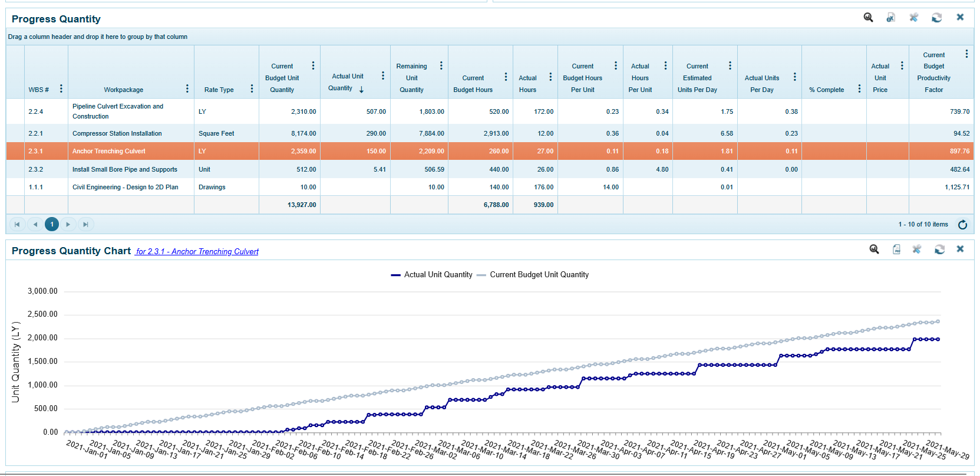
Task: Open the % Complete column options menu
Action: [859, 89]
